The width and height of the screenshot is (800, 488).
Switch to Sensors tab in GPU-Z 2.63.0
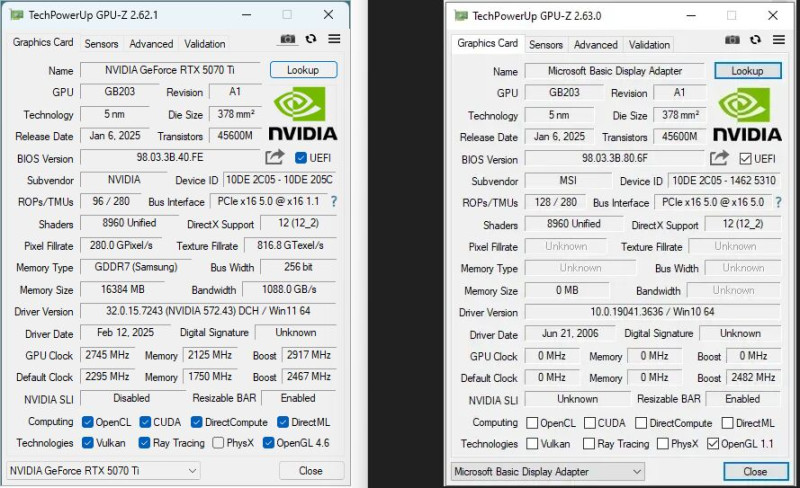(545, 45)
